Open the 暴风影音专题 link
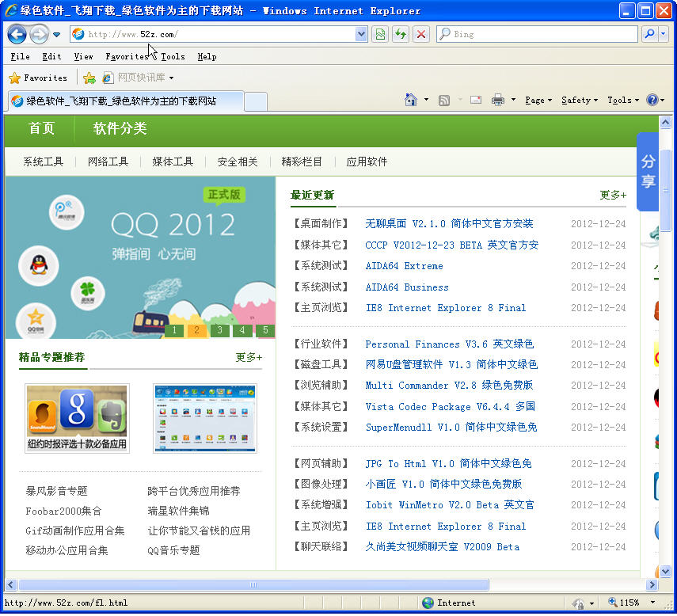The image size is (677, 616). (56, 491)
